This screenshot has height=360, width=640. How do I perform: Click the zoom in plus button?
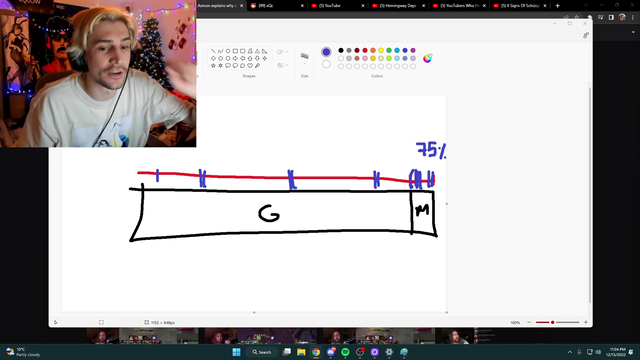(586, 322)
